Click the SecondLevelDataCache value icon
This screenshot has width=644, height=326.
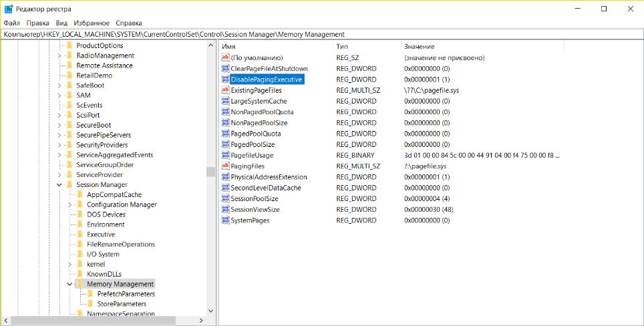[x=225, y=188]
